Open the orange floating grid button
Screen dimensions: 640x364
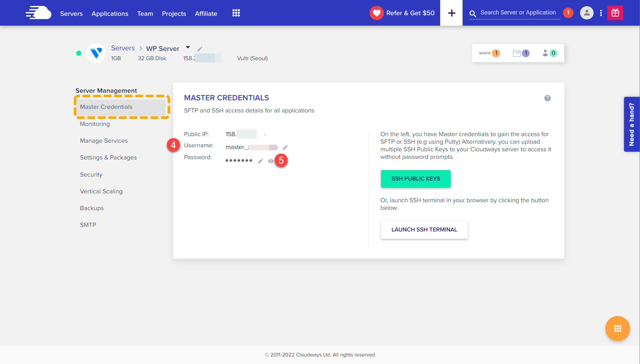617,328
